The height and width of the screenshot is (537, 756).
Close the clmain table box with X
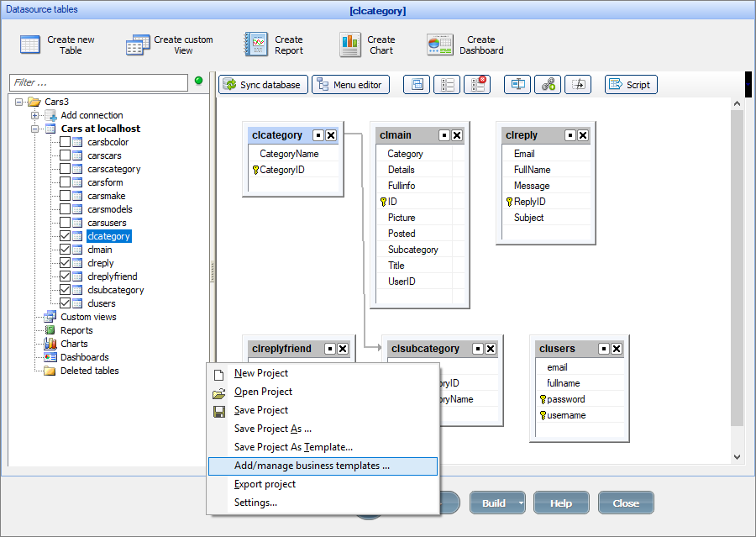[x=457, y=135]
